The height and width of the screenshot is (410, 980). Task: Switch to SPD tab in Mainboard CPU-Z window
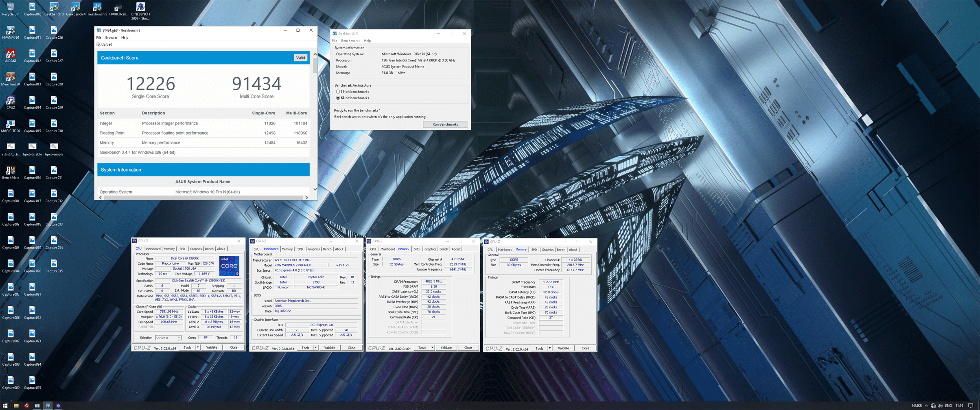click(x=300, y=249)
